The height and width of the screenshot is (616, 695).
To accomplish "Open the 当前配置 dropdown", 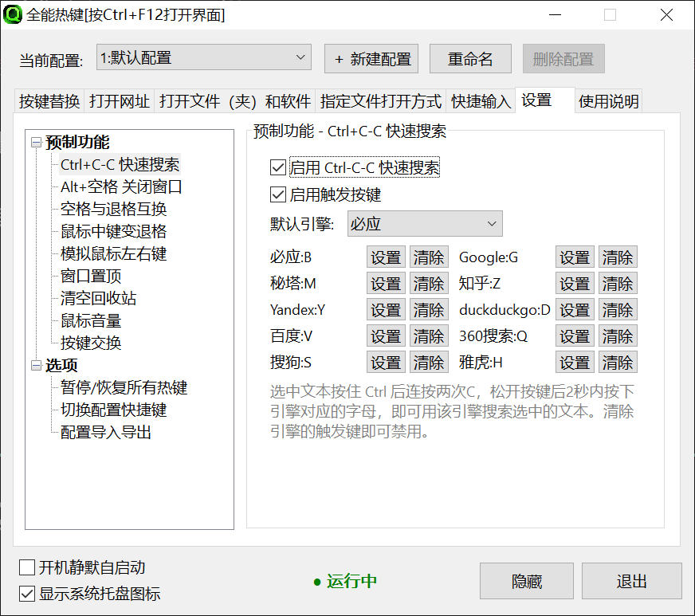I will pos(204,57).
